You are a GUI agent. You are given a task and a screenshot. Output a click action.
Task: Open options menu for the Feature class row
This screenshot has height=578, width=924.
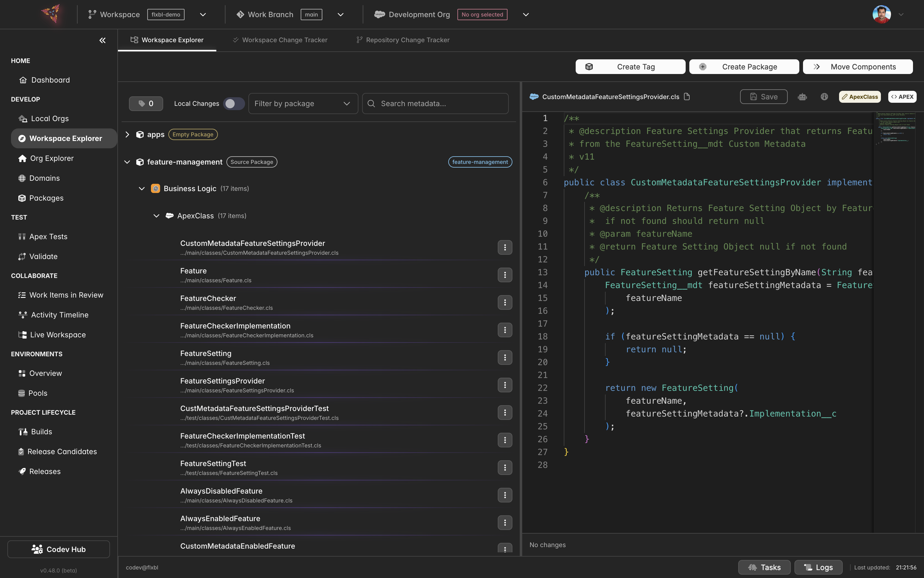click(x=505, y=275)
